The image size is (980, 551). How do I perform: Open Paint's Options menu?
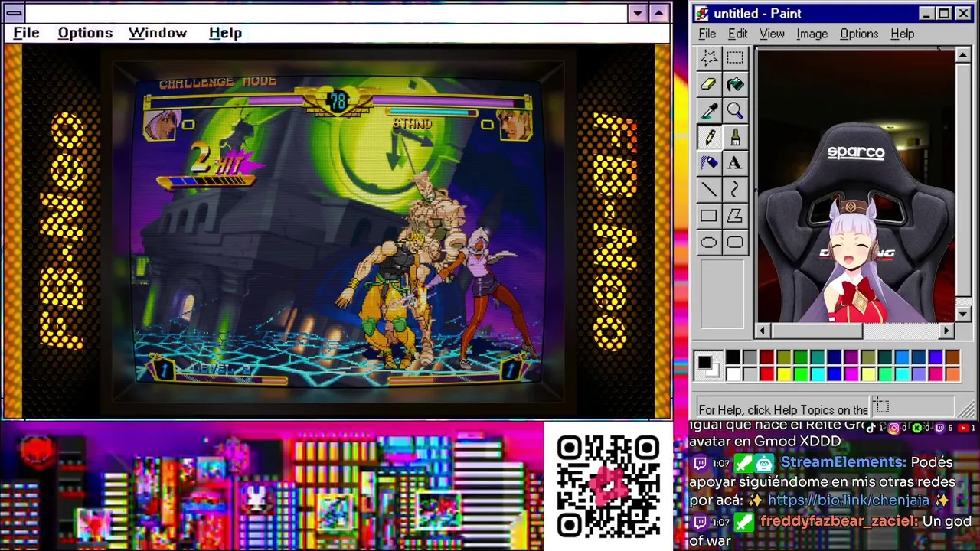click(859, 34)
